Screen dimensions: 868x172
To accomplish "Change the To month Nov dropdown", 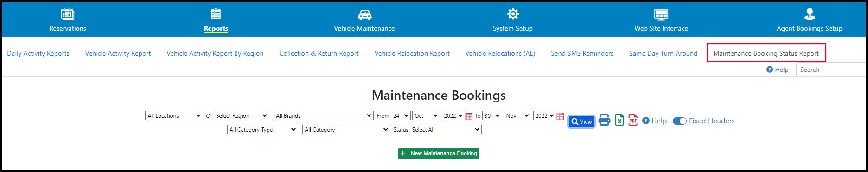I will pyautogui.click(x=517, y=116).
